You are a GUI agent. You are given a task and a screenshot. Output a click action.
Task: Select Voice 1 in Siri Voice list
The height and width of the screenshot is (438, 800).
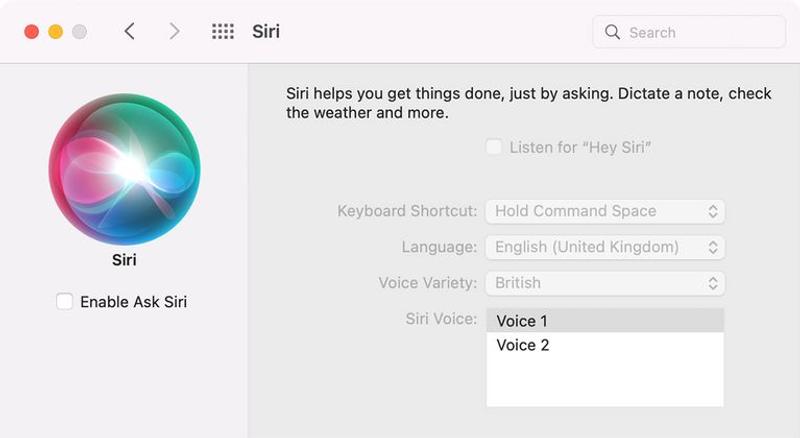click(x=605, y=321)
